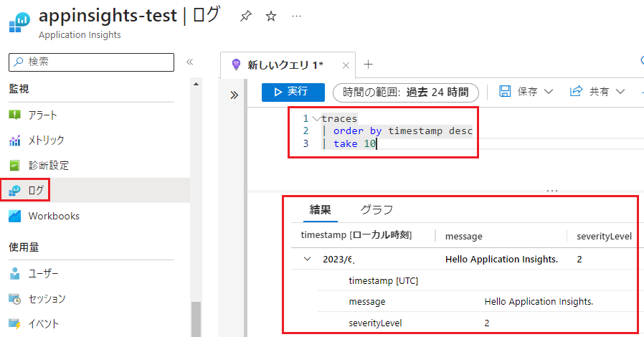Image resolution: width=644 pixels, height=337 pixels.
Task: Change the 時間の範囲 time range
Action: coord(406,92)
